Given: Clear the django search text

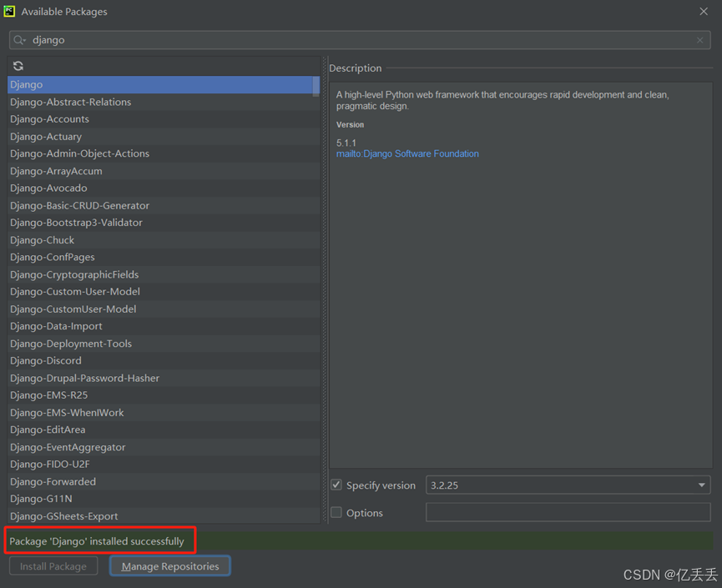Looking at the screenshot, I should tap(700, 40).
